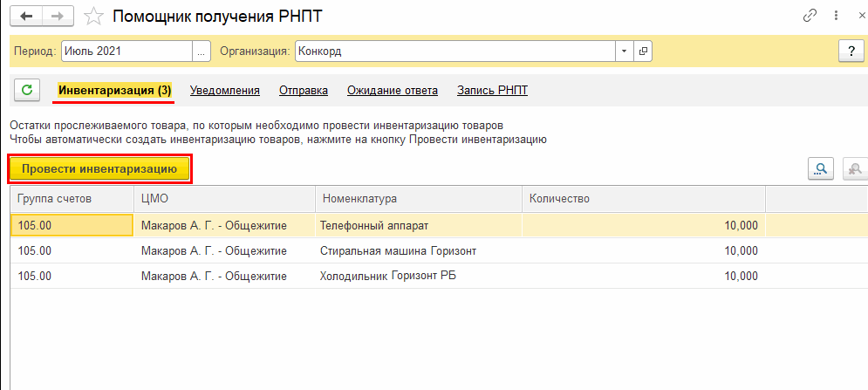Open help with the question mark button

(x=851, y=51)
